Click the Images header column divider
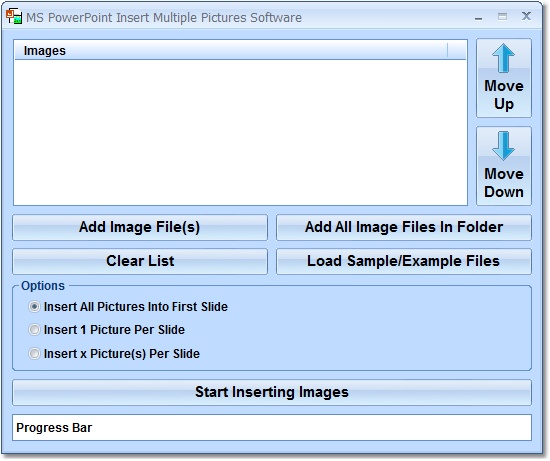 (448, 51)
